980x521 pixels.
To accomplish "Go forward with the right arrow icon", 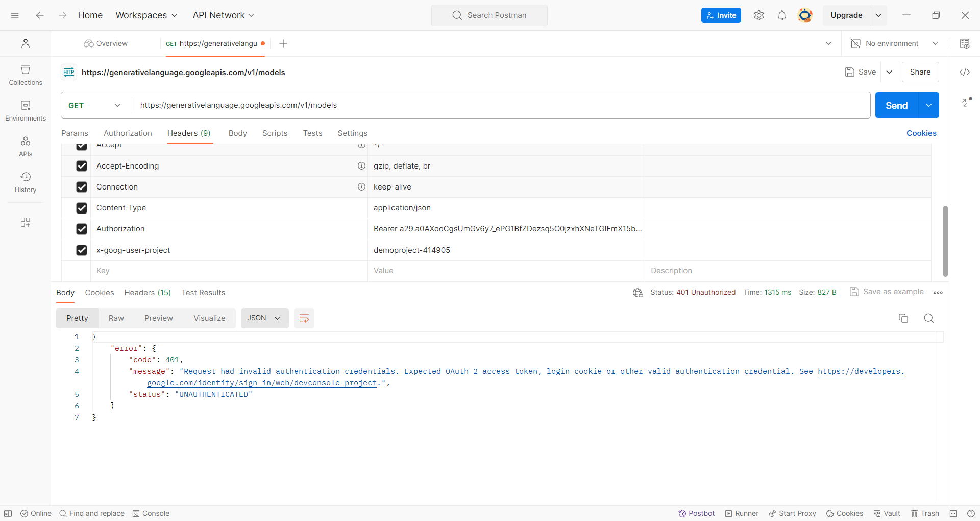I will 63,15.
